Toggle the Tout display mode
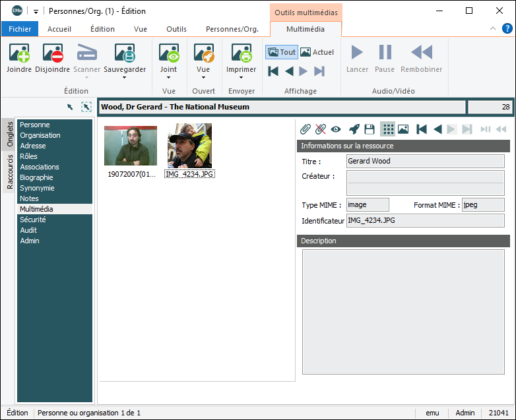 281,52
